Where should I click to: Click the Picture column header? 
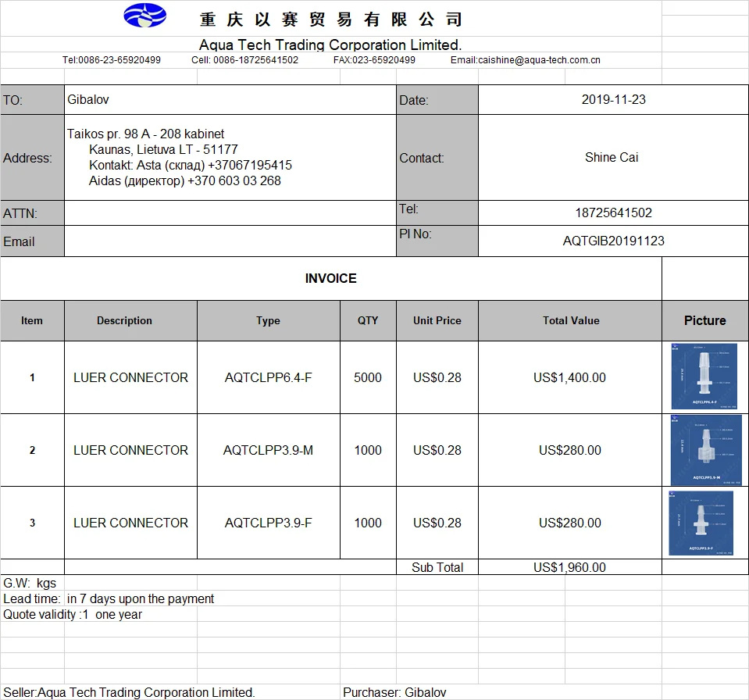pyautogui.click(x=705, y=320)
